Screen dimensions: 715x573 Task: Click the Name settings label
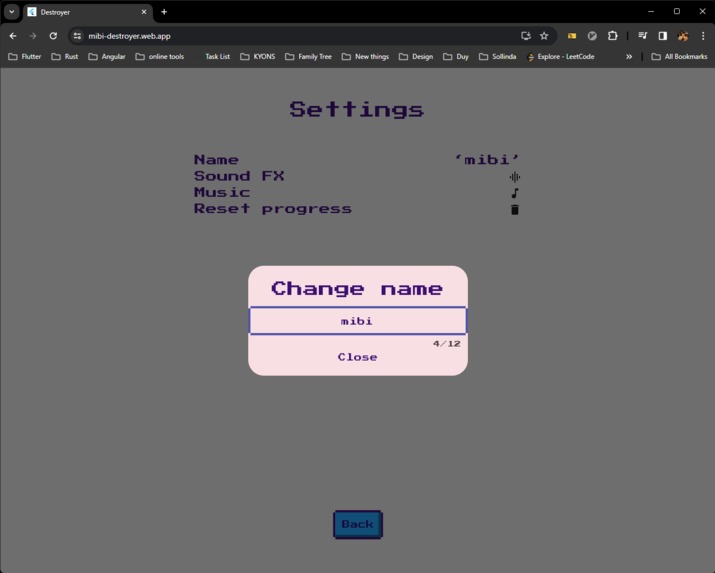[216, 160]
